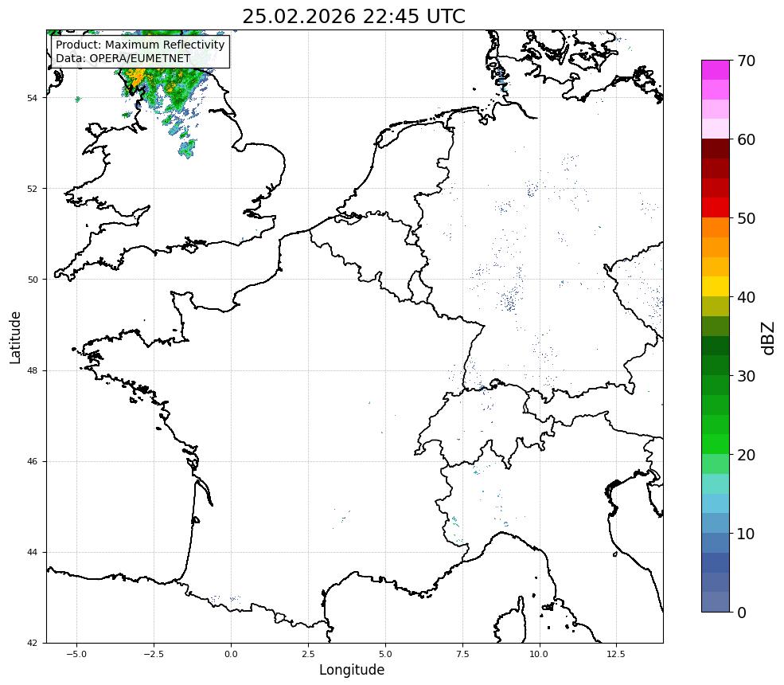
Task: Click the colorbar tick label 30
Action: (x=746, y=376)
